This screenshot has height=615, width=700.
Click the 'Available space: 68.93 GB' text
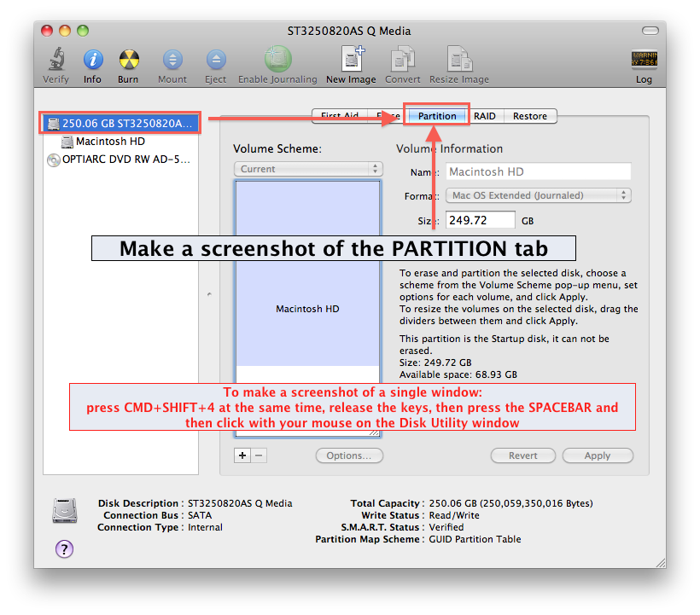(458, 374)
